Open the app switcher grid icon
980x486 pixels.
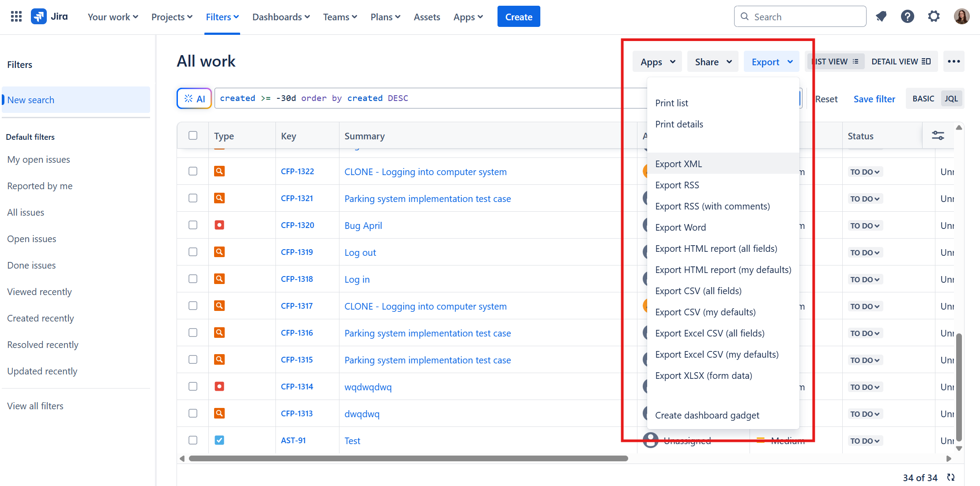coord(16,17)
